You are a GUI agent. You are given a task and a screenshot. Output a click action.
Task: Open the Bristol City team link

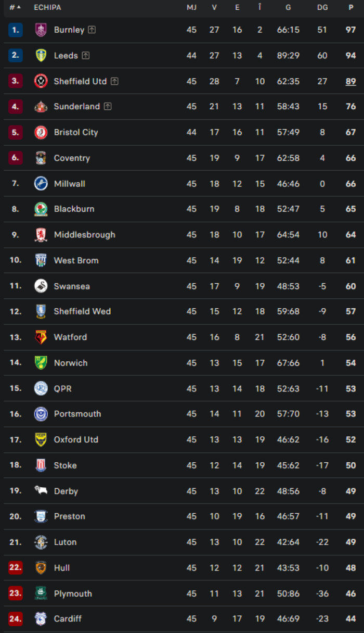pos(76,132)
